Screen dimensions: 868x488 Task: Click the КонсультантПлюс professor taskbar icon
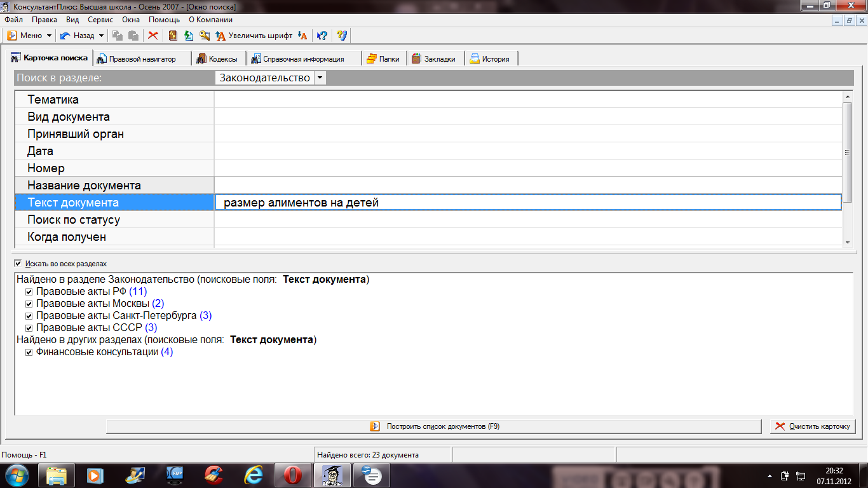(332, 475)
